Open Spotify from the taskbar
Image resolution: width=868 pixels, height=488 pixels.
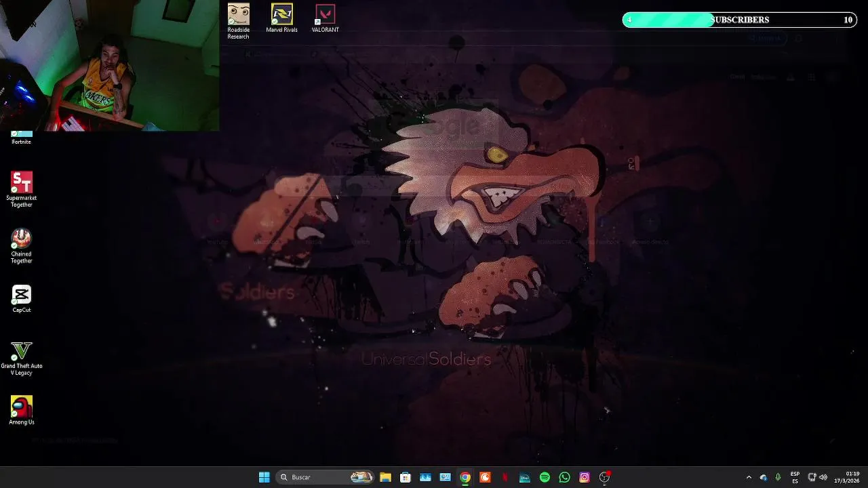pyautogui.click(x=545, y=477)
